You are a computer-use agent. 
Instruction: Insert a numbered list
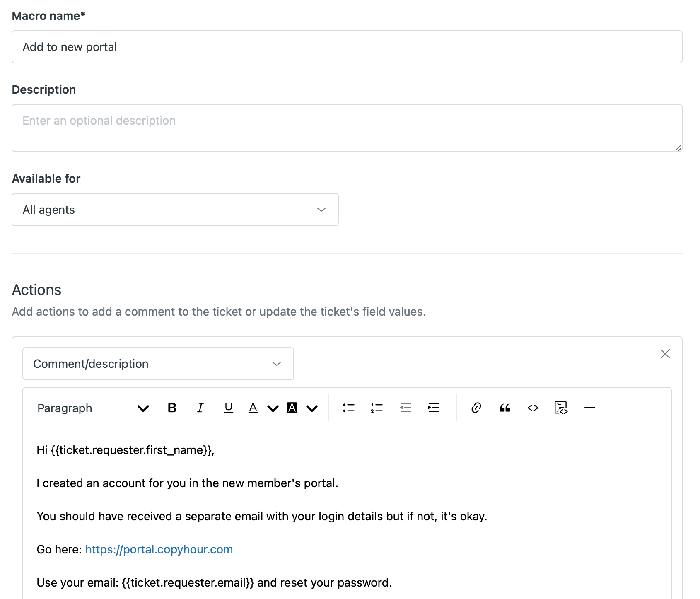tap(377, 408)
